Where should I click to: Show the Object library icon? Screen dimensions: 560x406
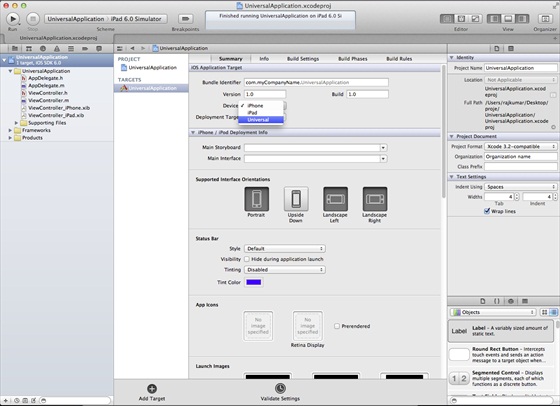(511, 301)
